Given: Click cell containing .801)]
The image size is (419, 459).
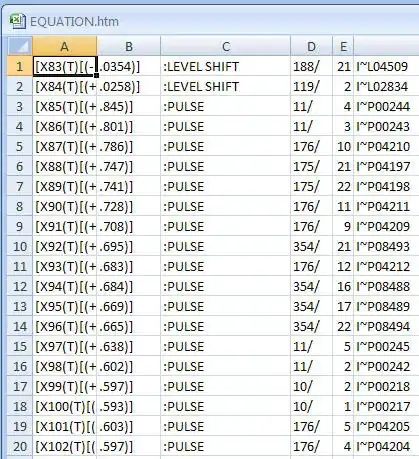Looking at the screenshot, I should tap(129, 126).
